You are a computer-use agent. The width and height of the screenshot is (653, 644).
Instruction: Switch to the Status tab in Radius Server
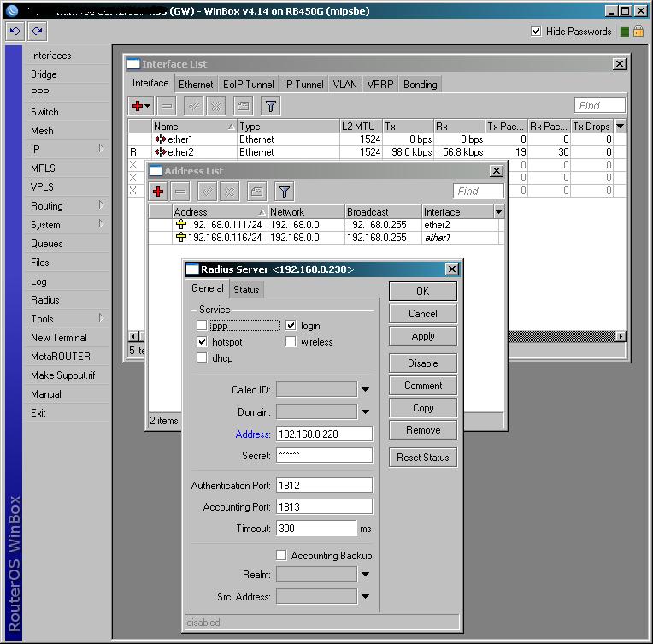click(246, 290)
